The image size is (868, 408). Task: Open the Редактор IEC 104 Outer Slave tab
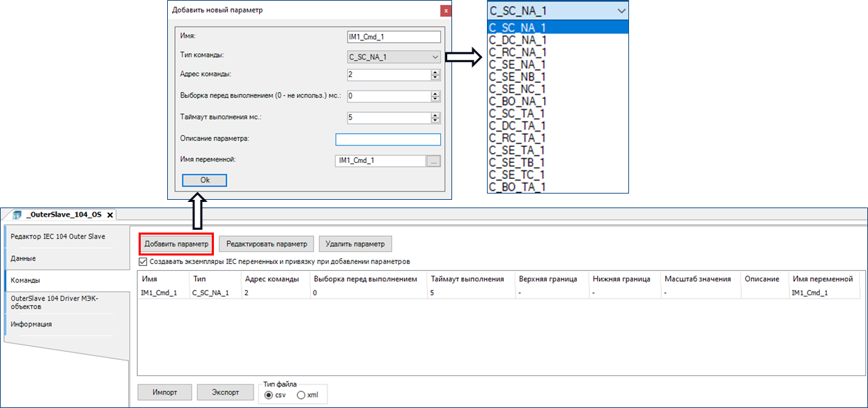pyautogui.click(x=58, y=237)
